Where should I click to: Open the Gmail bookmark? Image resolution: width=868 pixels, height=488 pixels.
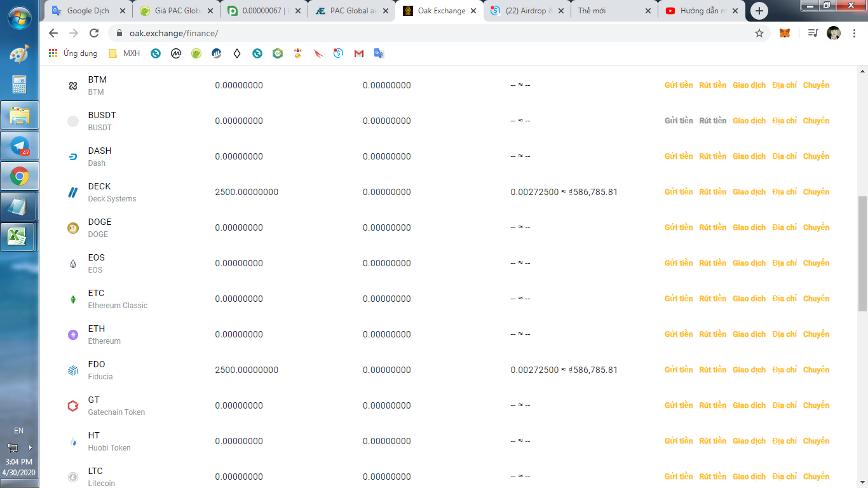(359, 53)
